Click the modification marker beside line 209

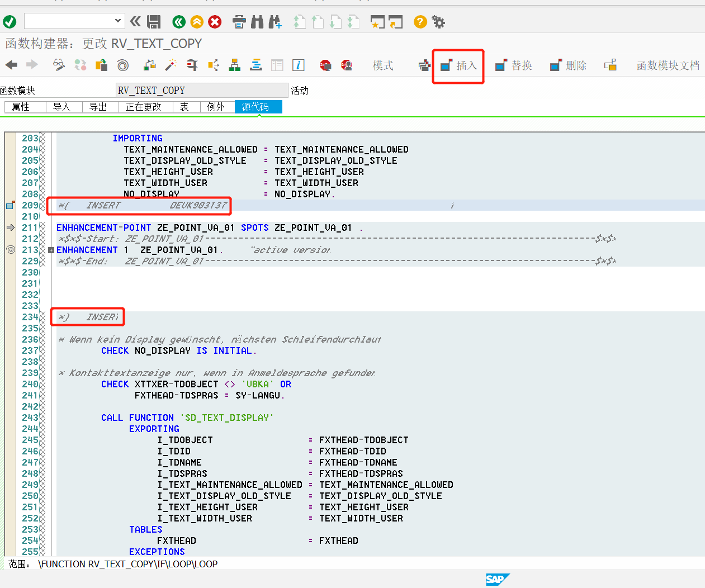[x=11, y=205]
